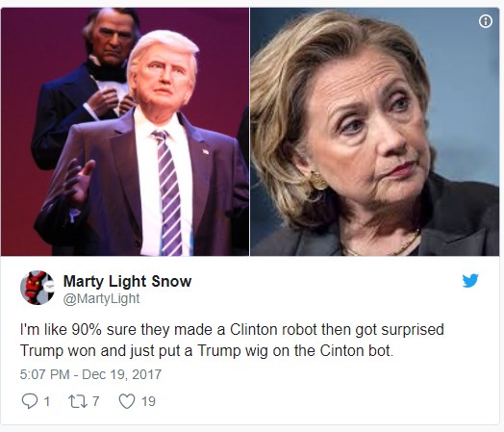View the right photo of the blonde woman
Image resolution: width=504 pixels, height=432 pixels.
[375, 132]
